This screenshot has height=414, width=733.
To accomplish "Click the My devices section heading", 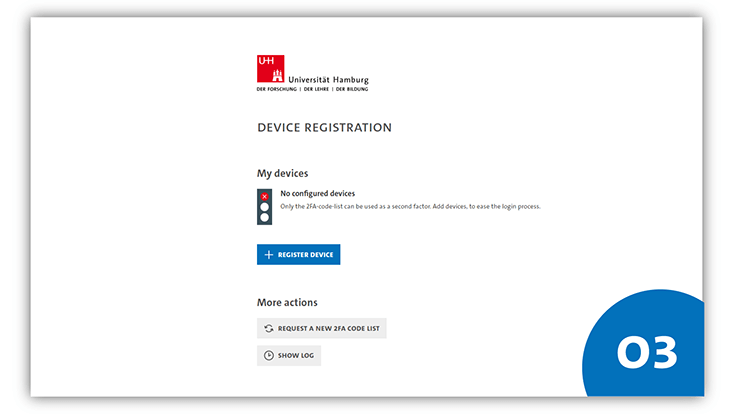I will click(282, 173).
